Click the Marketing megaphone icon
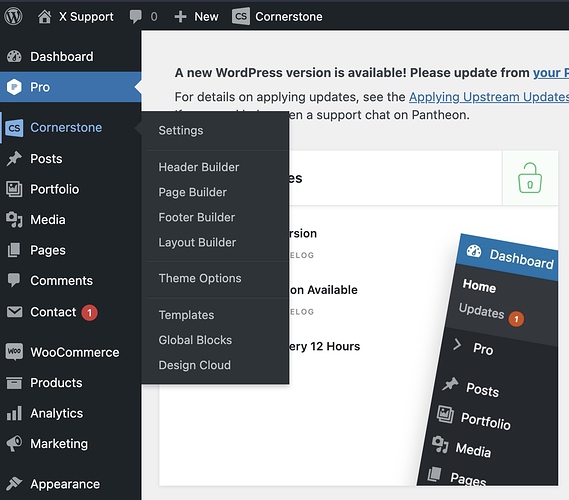569x500 pixels. (x=15, y=443)
